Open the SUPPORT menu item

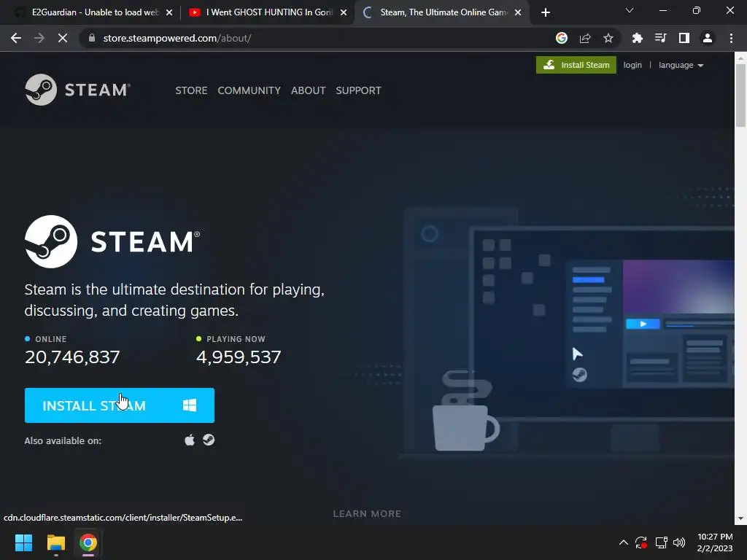[358, 90]
